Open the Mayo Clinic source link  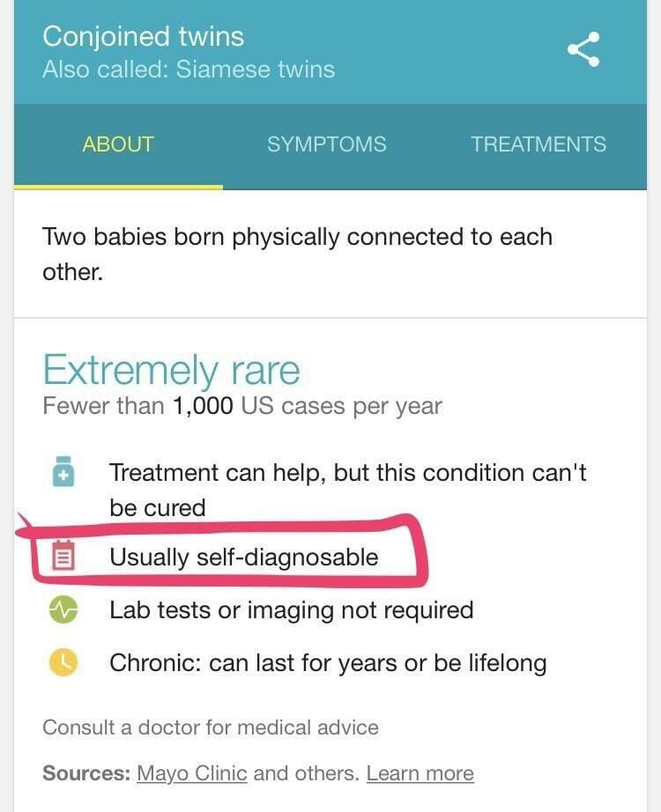(x=191, y=773)
